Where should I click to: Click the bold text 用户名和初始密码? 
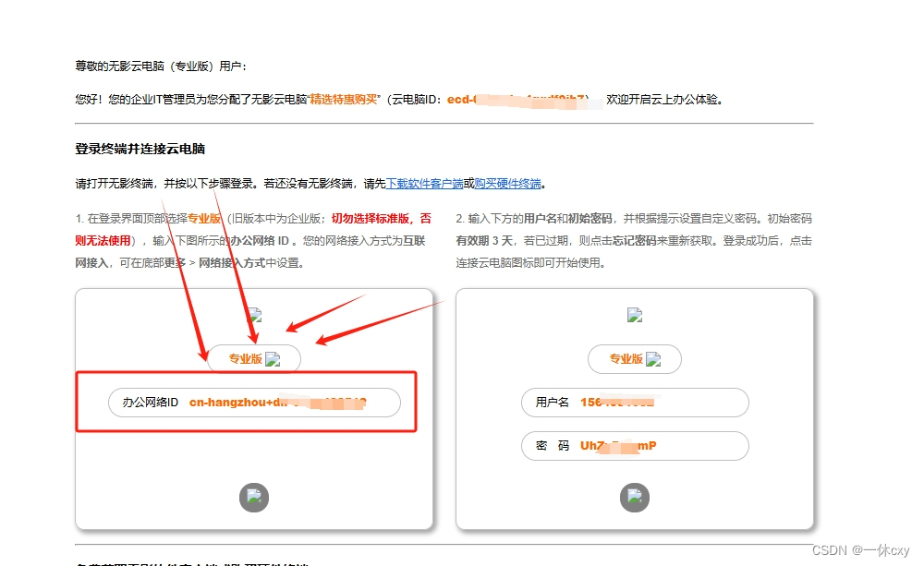tap(568, 219)
